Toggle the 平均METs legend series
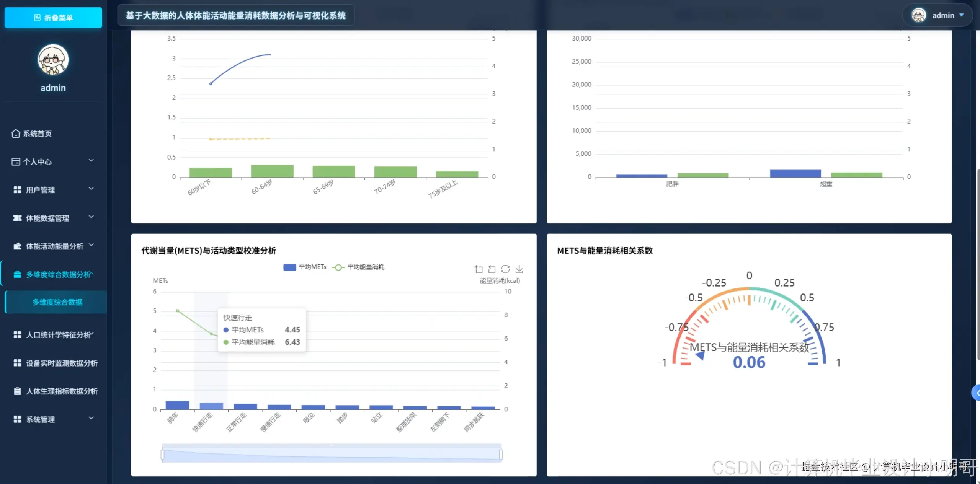 (305, 267)
